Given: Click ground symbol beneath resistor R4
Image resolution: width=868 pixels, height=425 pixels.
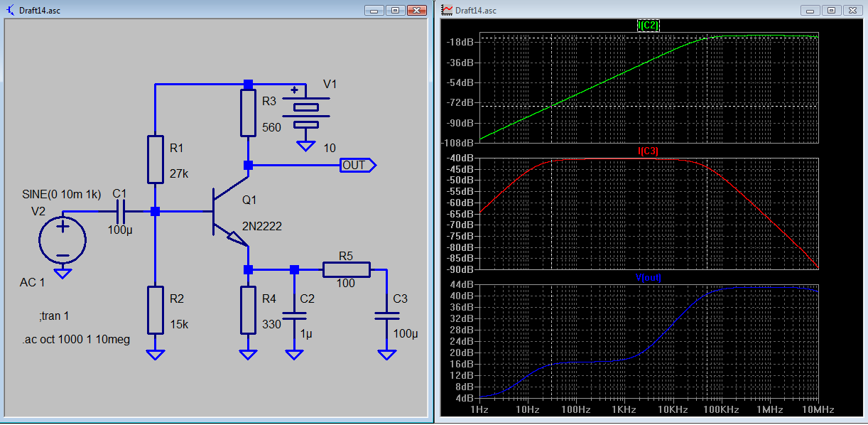Looking at the screenshot, I should 248,355.
